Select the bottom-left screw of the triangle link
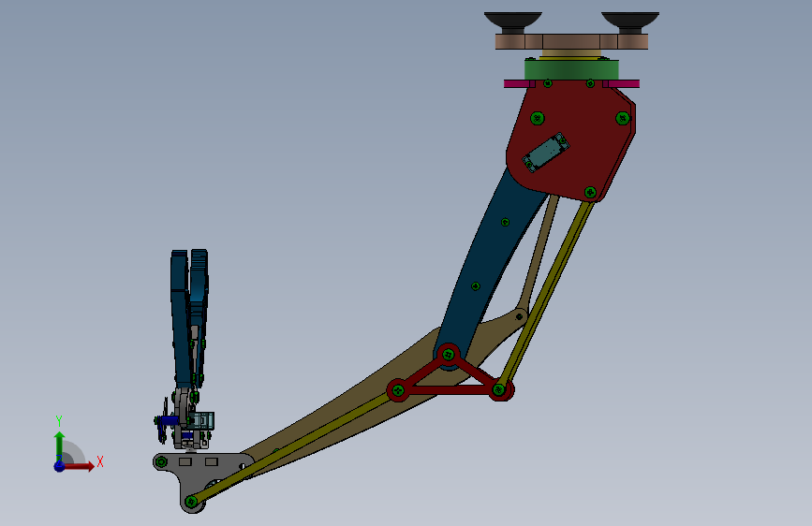 pos(398,390)
